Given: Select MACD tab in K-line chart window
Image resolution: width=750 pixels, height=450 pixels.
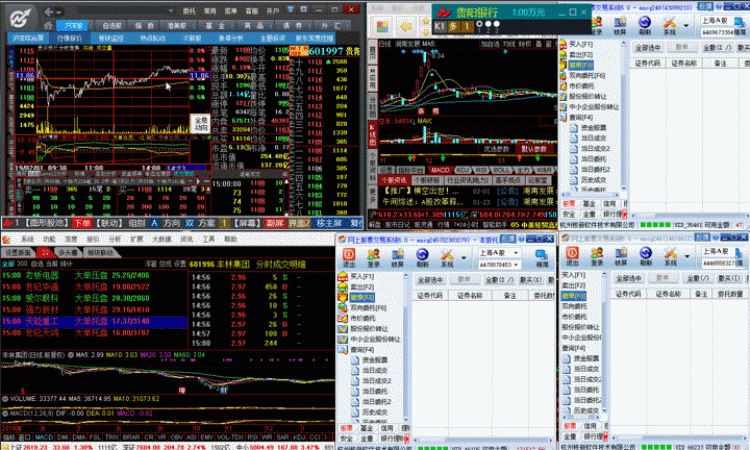Looking at the screenshot, I should click(x=440, y=170).
